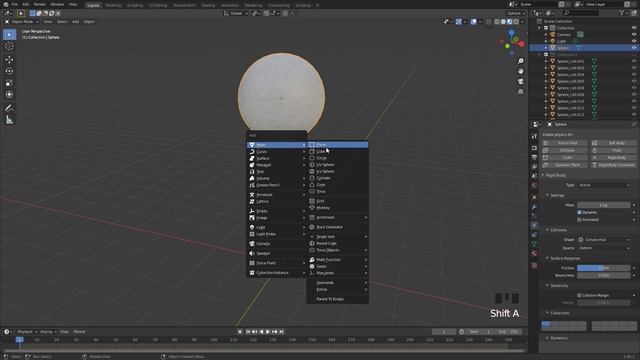Open the Tool properties tab icon
Viewport: 640px width, 360px height.
click(x=534, y=136)
